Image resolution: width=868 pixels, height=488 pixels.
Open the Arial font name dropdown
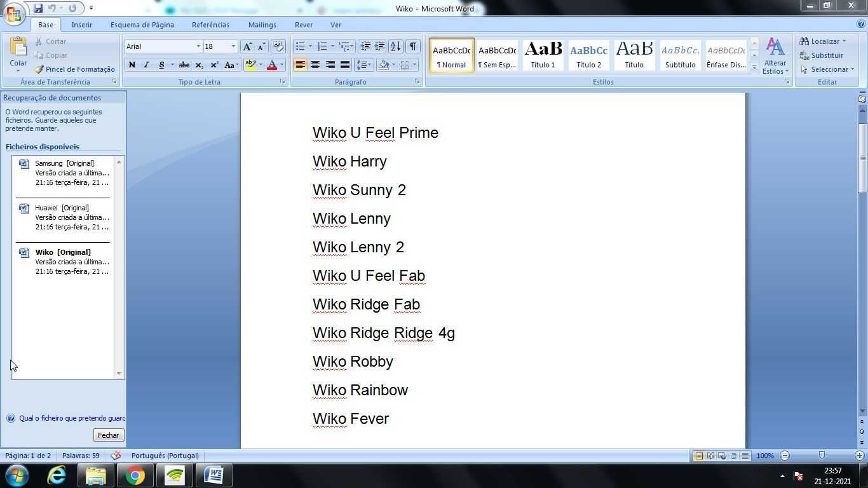[198, 46]
